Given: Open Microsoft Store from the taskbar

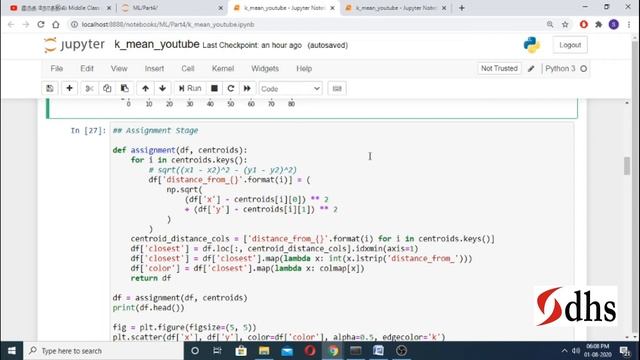Looking at the screenshot, I should click(x=241, y=351).
